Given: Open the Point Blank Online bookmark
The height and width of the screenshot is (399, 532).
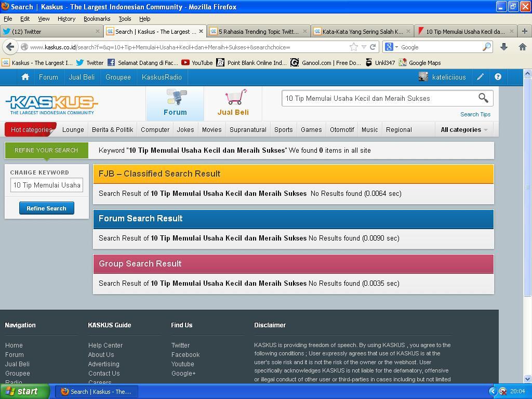Looking at the screenshot, I should (251, 63).
